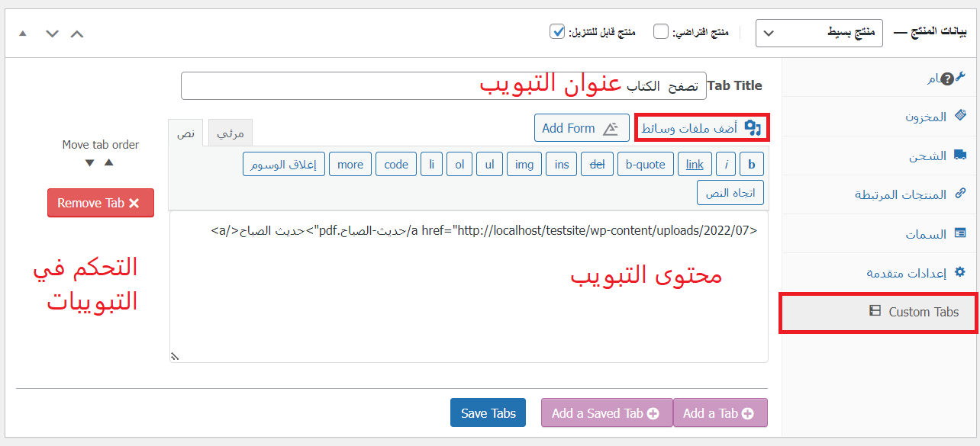Move the product data panel down
Viewport: 980px width, 446px height.
(52, 34)
